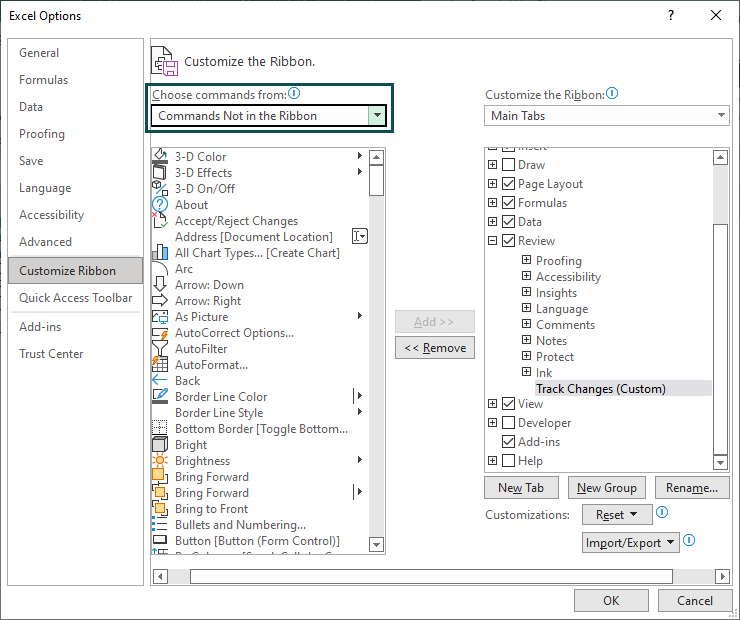Click the commands list scrollbar thumb
Screen dimensions: 740x620
point(376,180)
